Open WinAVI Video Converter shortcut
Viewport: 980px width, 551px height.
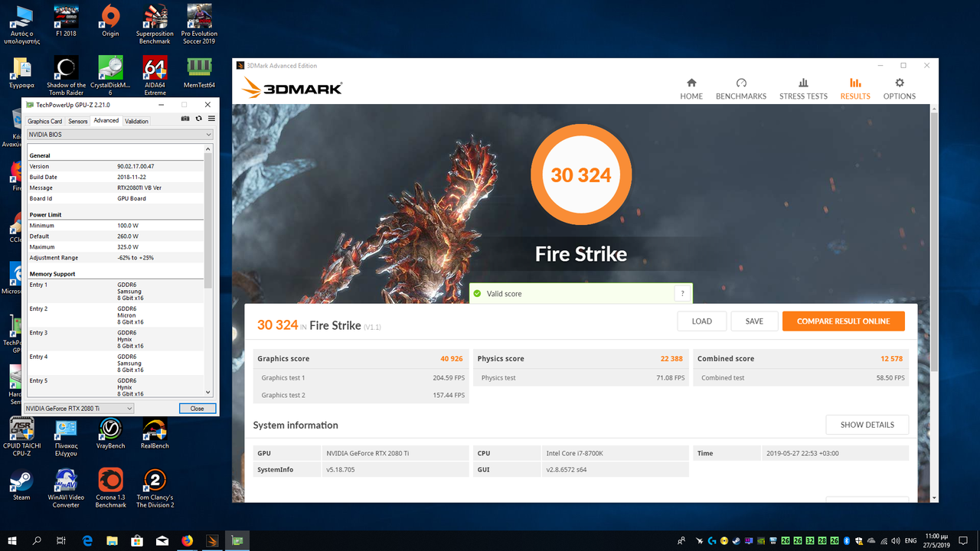[66, 488]
